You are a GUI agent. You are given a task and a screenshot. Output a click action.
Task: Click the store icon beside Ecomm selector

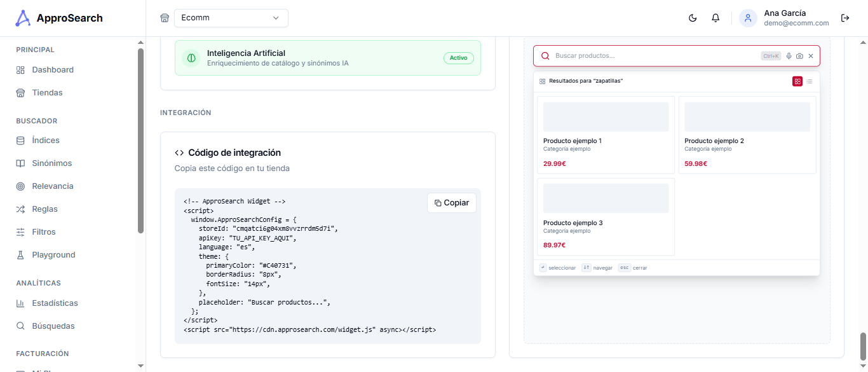coord(165,18)
